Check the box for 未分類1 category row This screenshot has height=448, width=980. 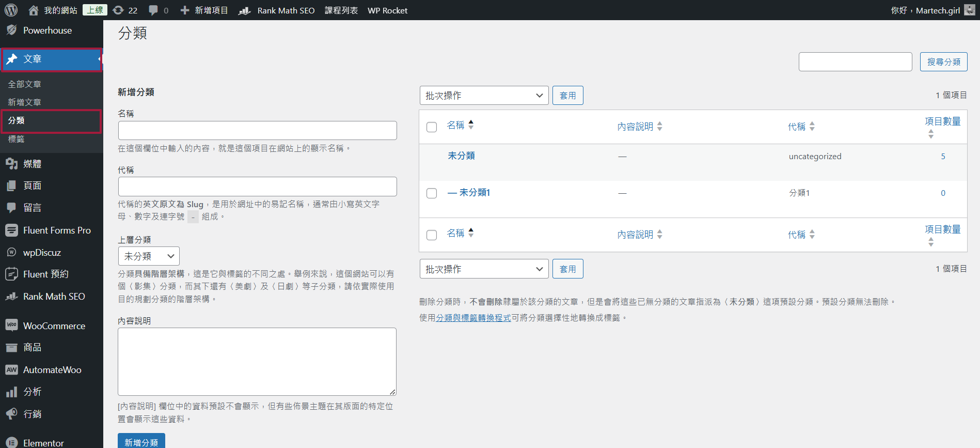(432, 193)
